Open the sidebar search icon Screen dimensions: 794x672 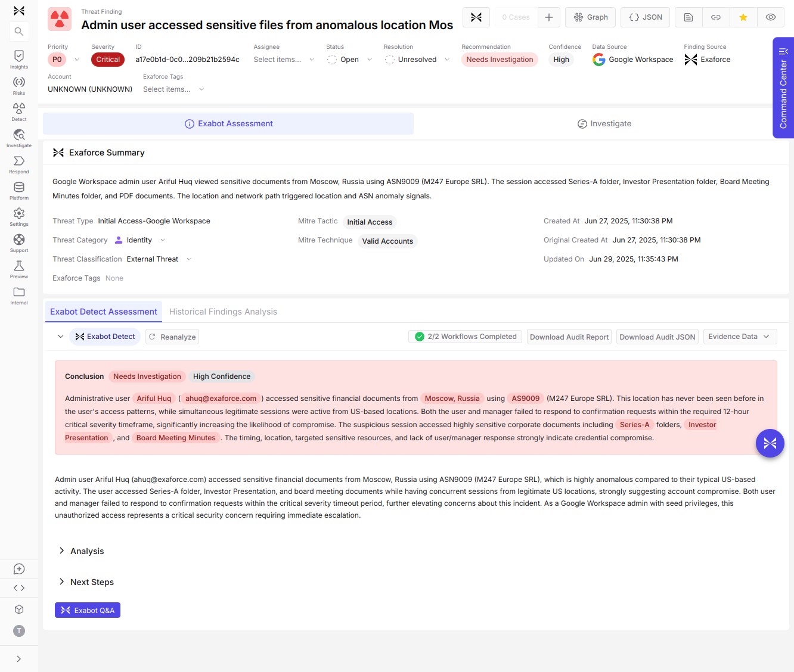[19, 32]
